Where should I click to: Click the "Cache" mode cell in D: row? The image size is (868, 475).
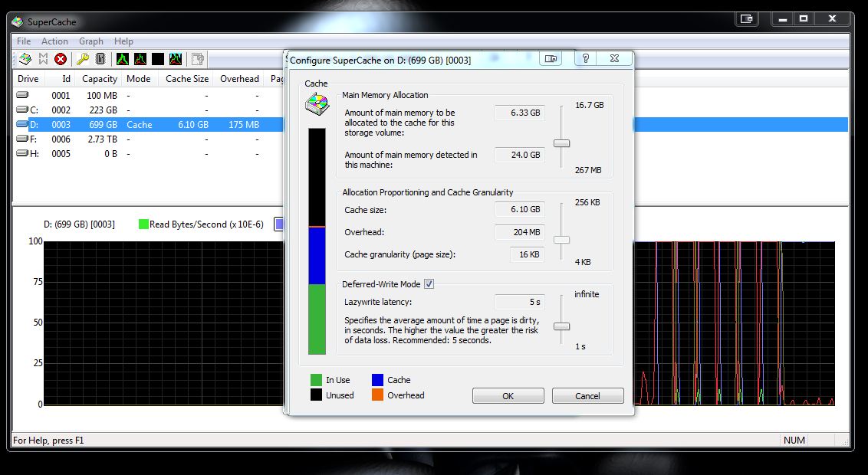(139, 125)
